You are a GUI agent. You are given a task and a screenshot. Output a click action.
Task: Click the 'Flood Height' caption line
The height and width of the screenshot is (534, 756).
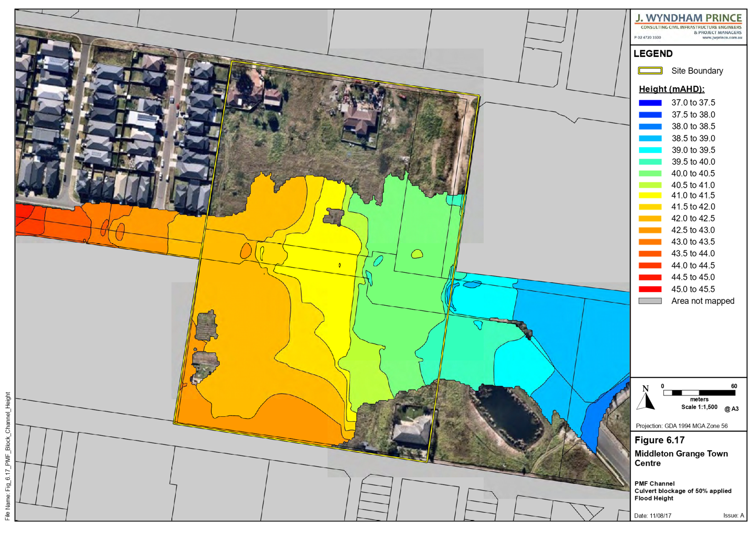(x=654, y=498)
